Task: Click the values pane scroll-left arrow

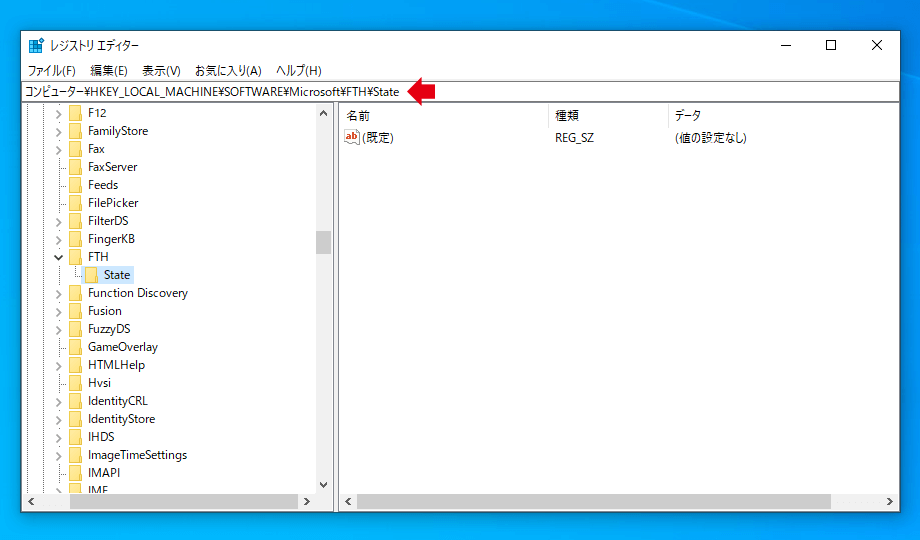Action: pos(348,501)
